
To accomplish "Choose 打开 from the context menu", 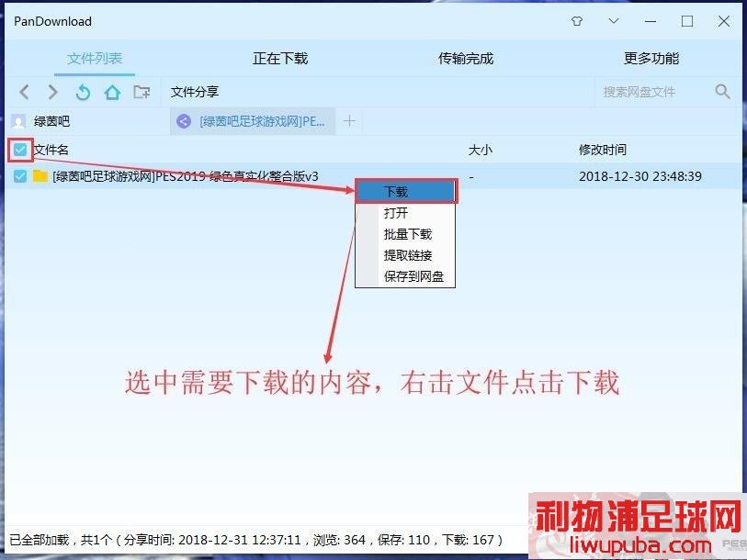I will click(405, 212).
